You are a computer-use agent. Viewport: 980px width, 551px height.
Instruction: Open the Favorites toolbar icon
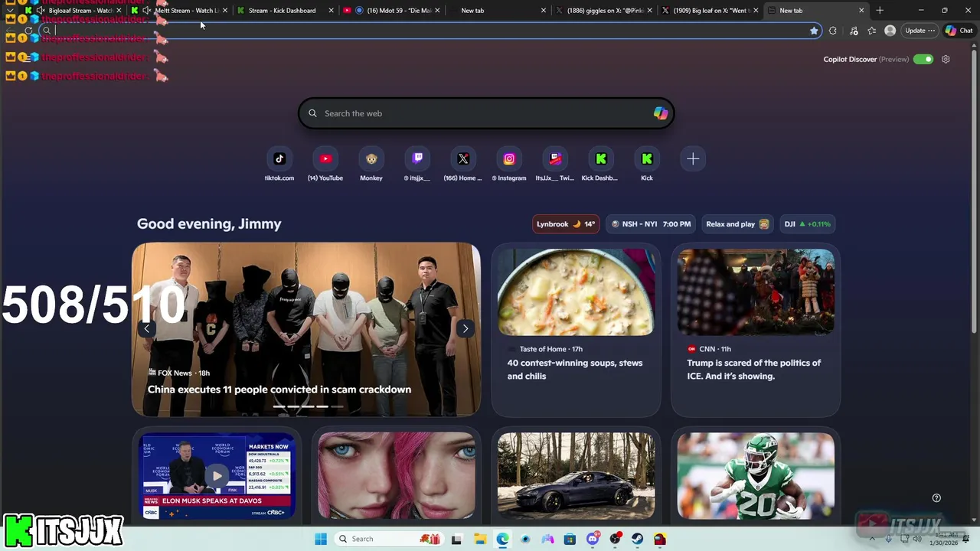coord(871,31)
